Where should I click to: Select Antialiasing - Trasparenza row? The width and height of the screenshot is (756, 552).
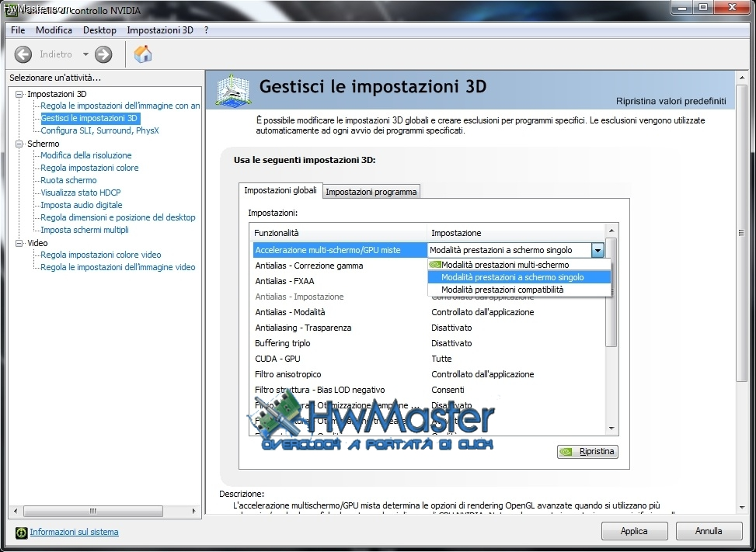click(x=429, y=328)
